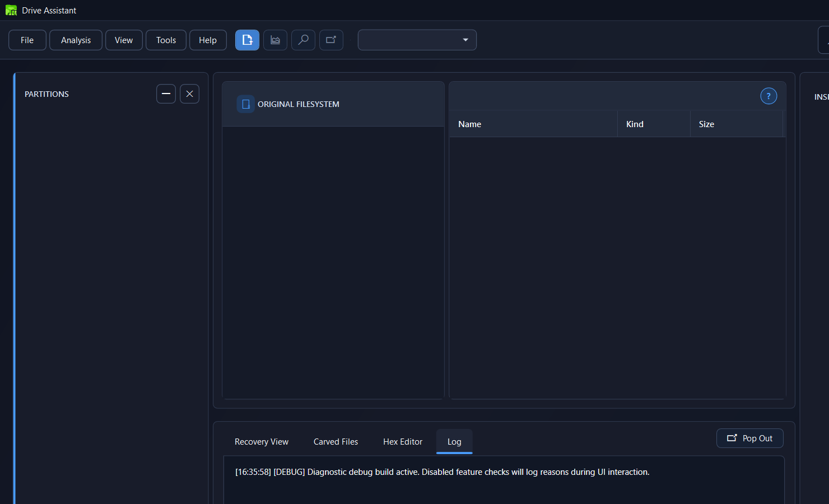
Task: Click the pop-out icon in the top toolbar
Action: (331, 40)
